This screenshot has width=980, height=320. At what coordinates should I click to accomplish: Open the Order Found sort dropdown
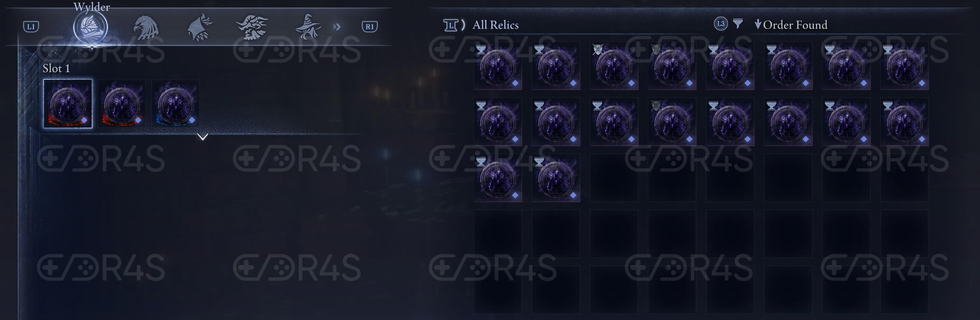(x=791, y=25)
